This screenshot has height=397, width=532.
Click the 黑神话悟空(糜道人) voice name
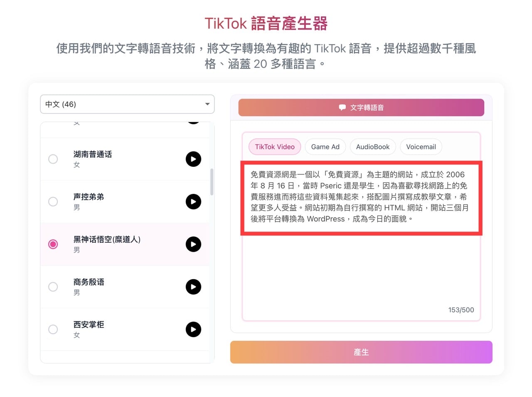107,239
